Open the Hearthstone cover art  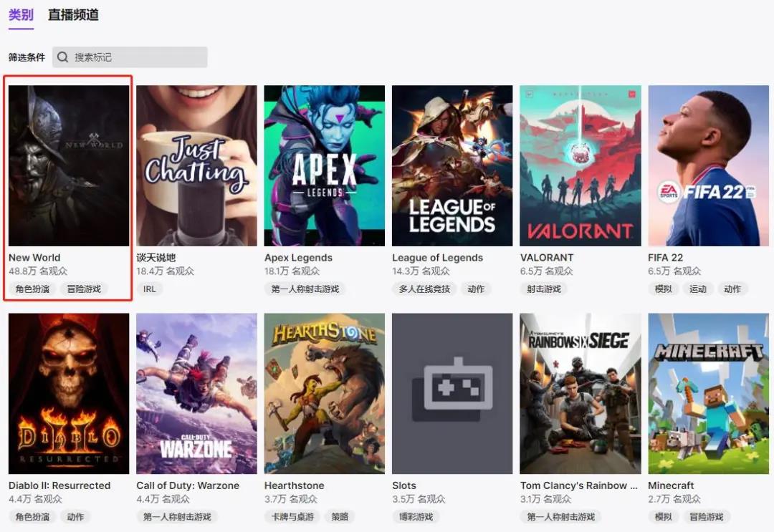pos(324,393)
